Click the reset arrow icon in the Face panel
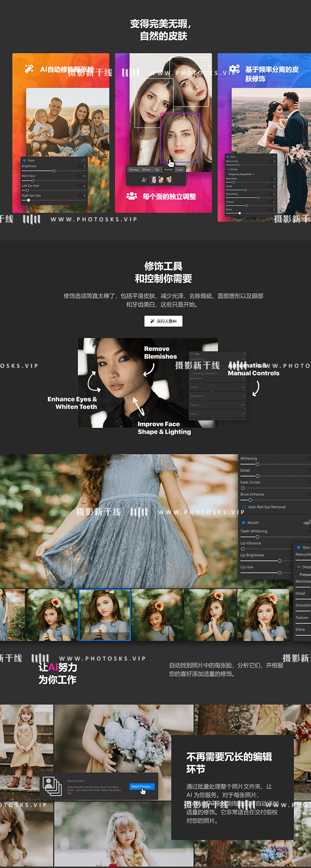The image size is (311, 868). point(84,160)
